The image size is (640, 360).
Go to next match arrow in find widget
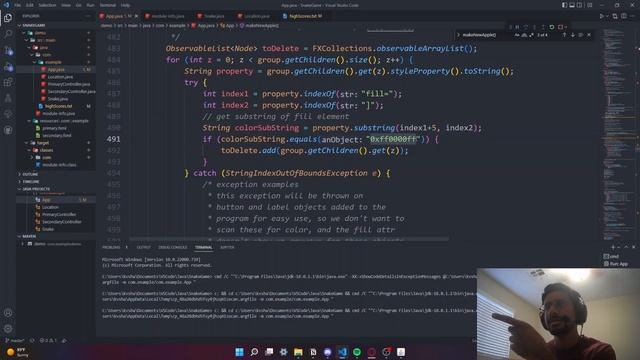coord(573,35)
